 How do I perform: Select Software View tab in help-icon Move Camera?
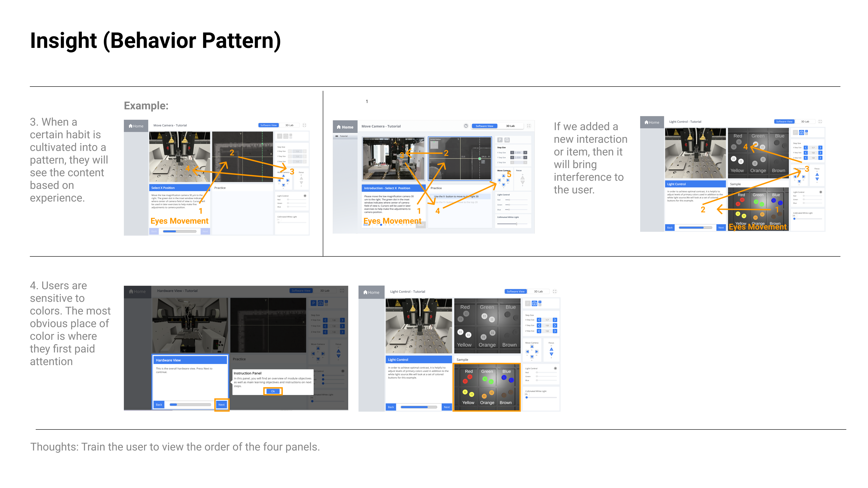pyautogui.click(x=484, y=126)
